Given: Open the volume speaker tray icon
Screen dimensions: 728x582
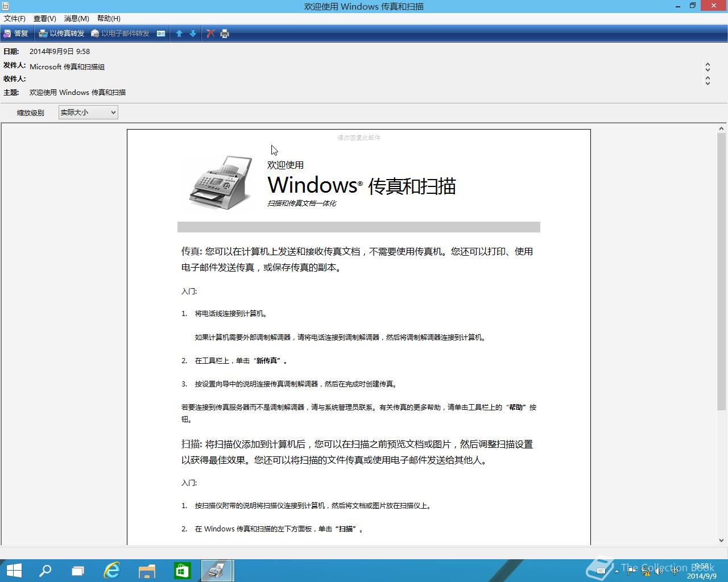Looking at the screenshot, I should tap(660, 572).
